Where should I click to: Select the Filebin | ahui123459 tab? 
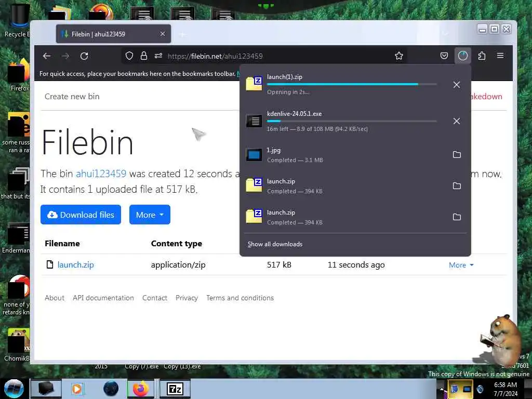[113, 34]
